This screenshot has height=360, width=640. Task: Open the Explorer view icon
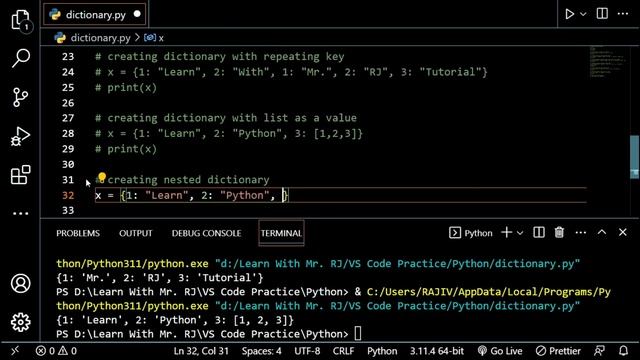20,20
